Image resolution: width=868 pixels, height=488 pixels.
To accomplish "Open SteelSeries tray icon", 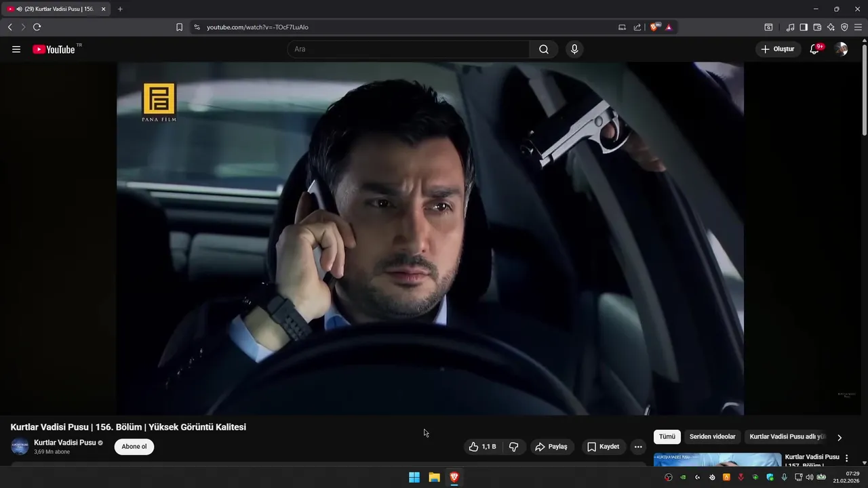I will (x=712, y=477).
